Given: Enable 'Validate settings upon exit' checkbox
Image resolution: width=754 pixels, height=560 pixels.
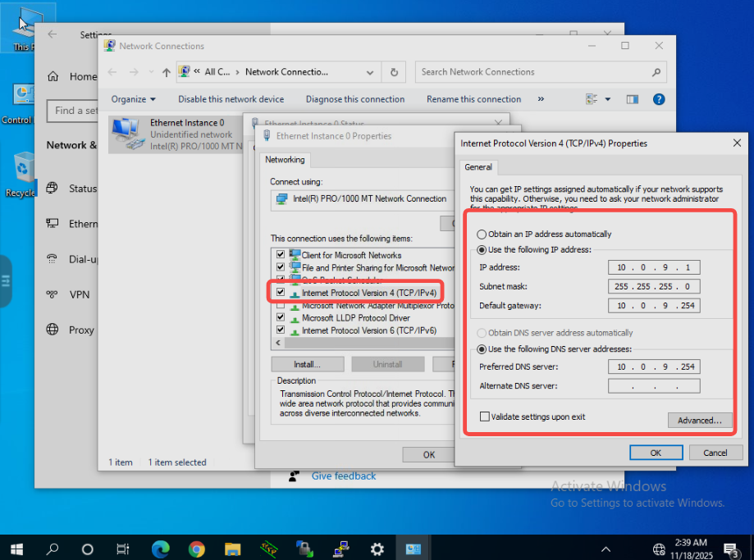Looking at the screenshot, I should (x=485, y=417).
